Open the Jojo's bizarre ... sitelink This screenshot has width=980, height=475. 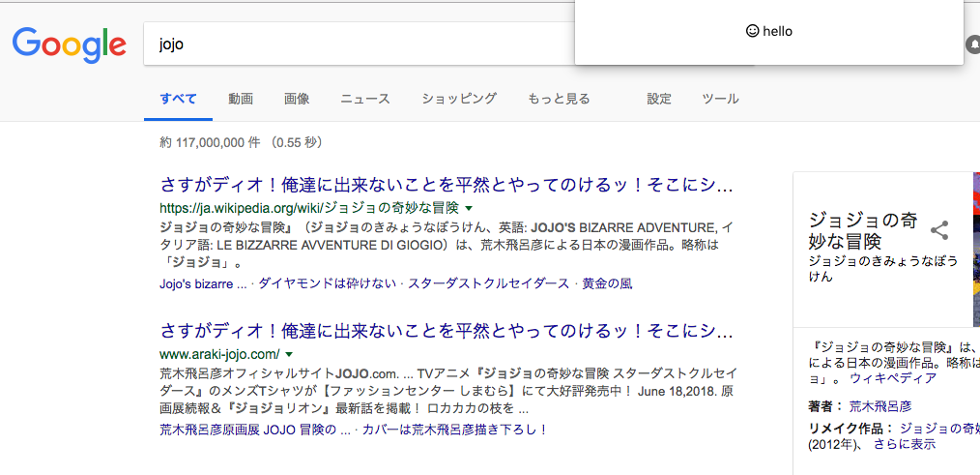[x=204, y=284]
